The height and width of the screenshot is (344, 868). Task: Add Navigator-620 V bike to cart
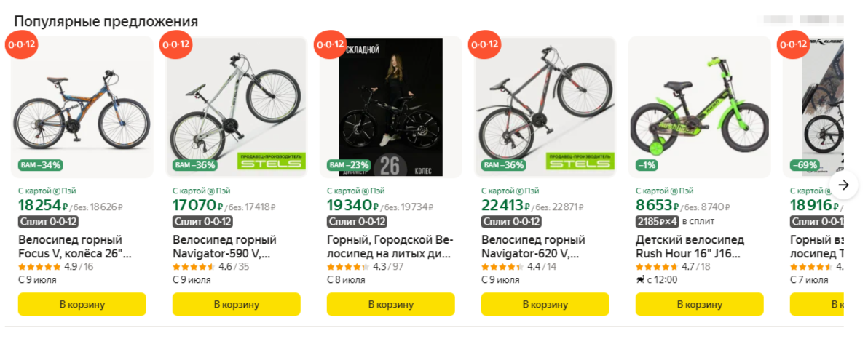coord(545,304)
